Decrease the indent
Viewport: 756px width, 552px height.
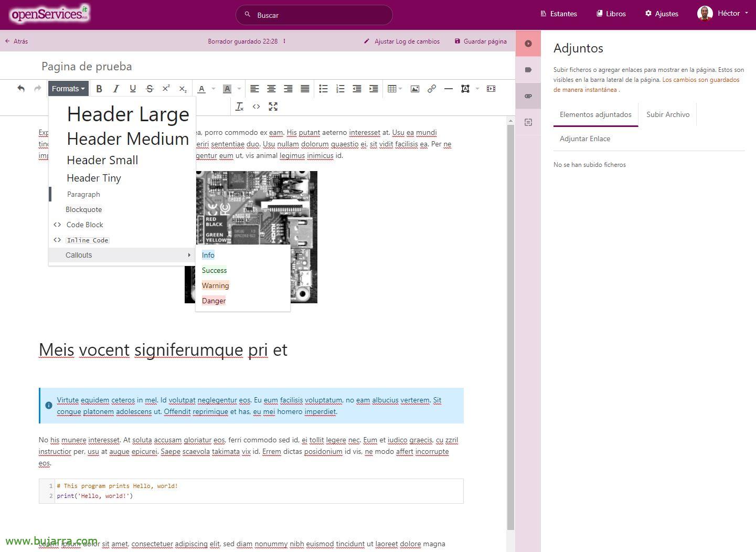(x=357, y=89)
